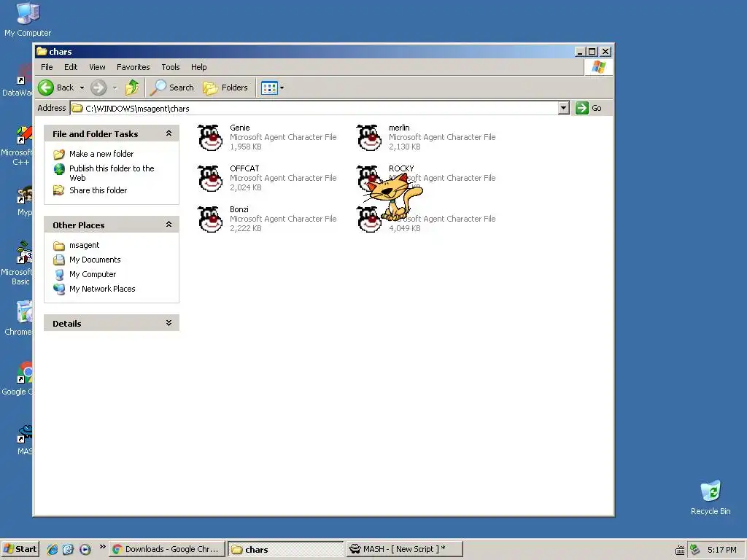Viewport: 747px width, 560px height.
Task: Click the orange cat agent character
Action: [393, 196]
